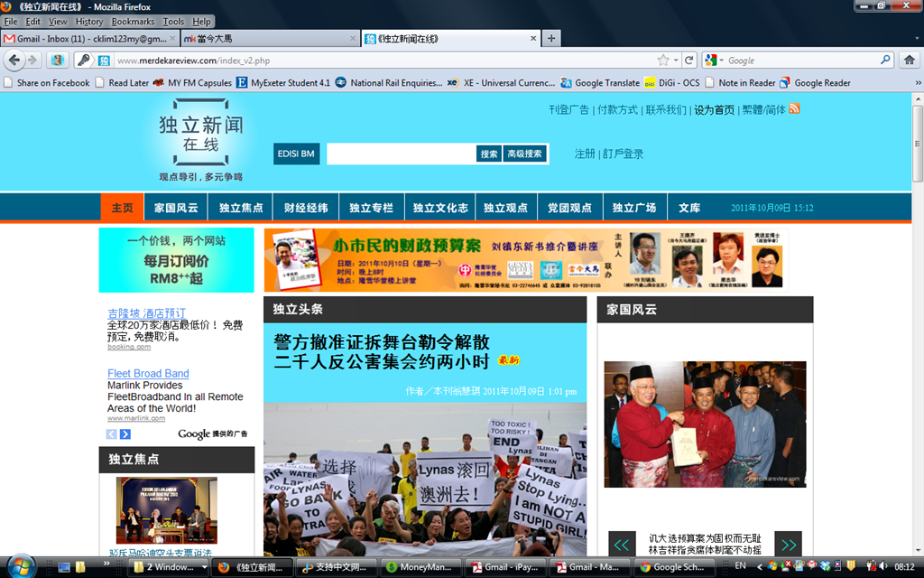Reload the page with the refresh icon
This screenshot has height=578, width=924.
click(688, 61)
